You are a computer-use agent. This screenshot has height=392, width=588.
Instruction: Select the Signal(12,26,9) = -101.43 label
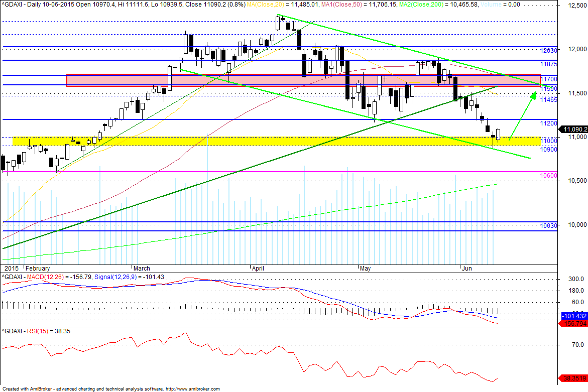coord(130,277)
